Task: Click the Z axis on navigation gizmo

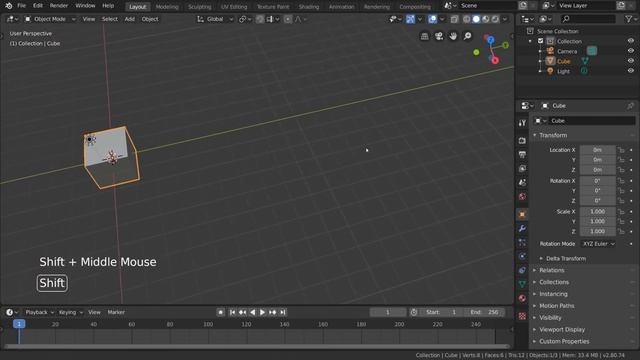Action: [x=491, y=40]
